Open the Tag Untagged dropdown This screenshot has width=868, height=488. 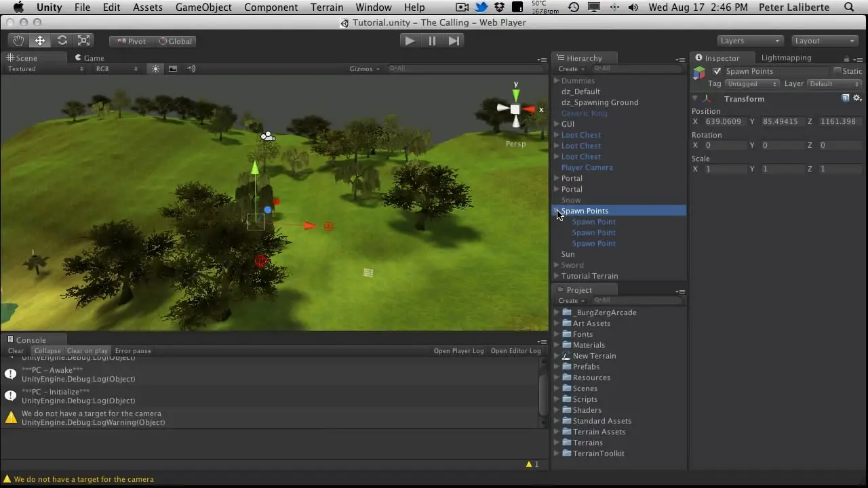point(752,84)
